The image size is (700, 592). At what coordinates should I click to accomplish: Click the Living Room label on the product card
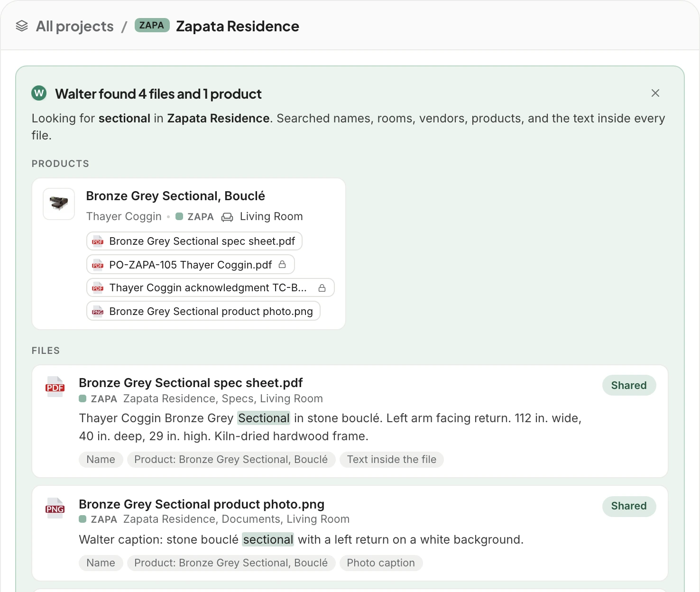(x=271, y=216)
